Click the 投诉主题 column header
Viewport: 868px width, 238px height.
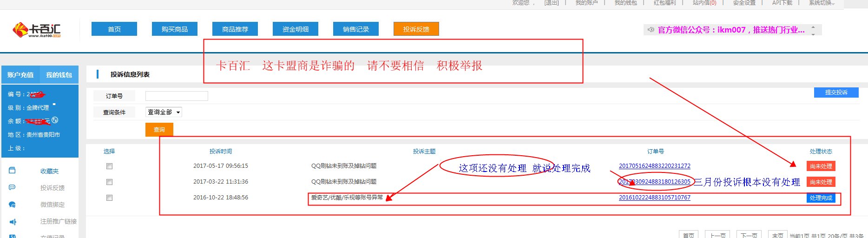pyautogui.click(x=424, y=152)
